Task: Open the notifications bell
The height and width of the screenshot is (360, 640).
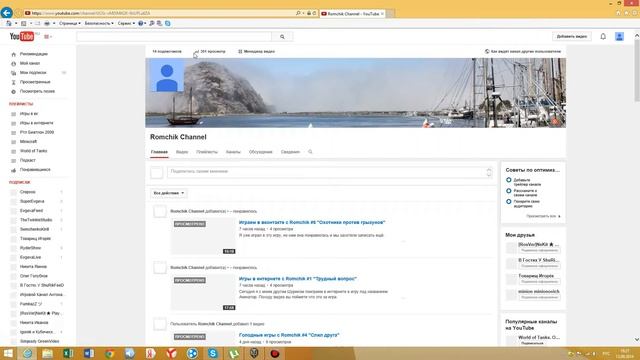Action: coord(603,36)
